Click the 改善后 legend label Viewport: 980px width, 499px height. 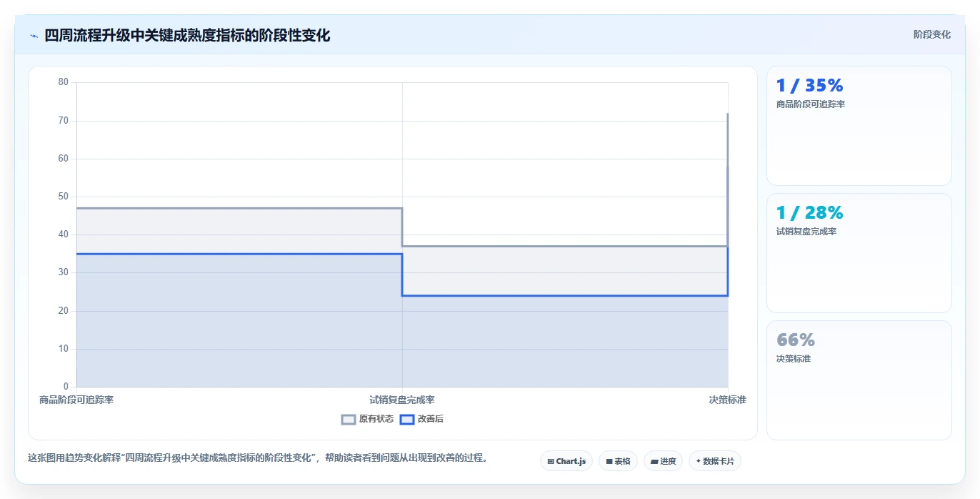click(x=431, y=420)
